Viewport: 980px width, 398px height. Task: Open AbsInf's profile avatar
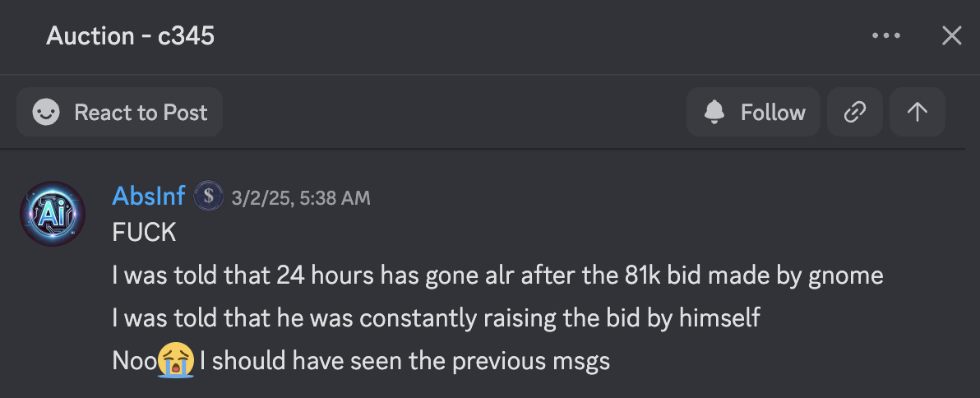point(52,214)
